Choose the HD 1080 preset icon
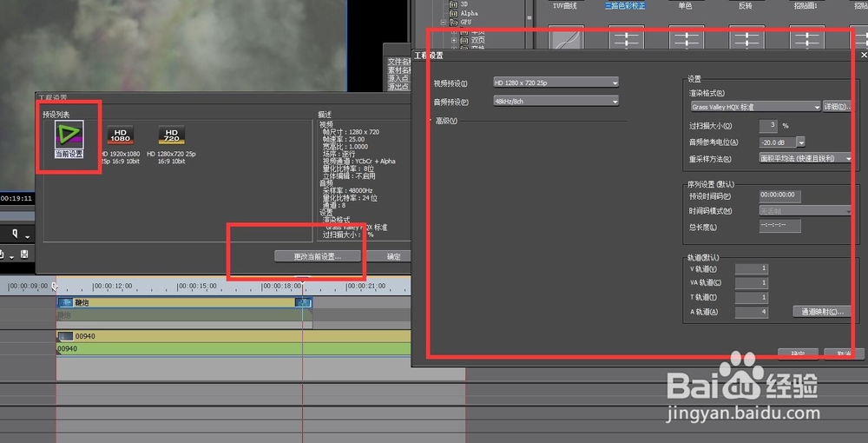The height and width of the screenshot is (443, 868). [x=121, y=136]
